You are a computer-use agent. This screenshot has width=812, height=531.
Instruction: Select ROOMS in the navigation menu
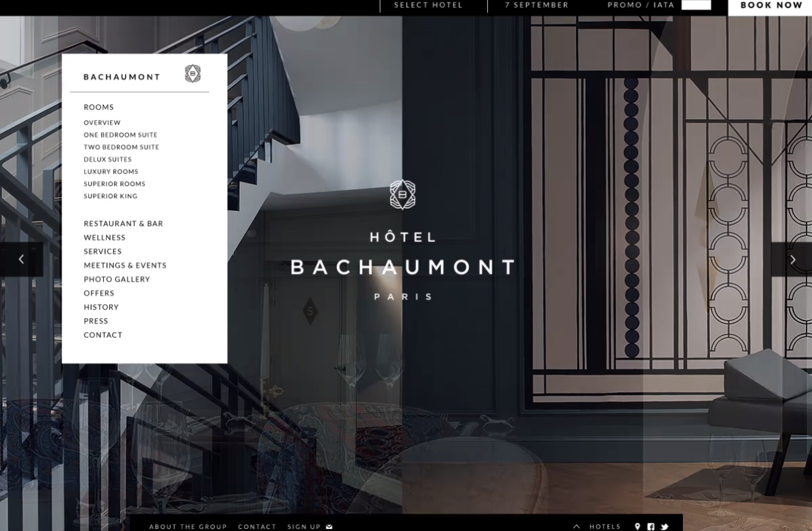click(x=98, y=107)
